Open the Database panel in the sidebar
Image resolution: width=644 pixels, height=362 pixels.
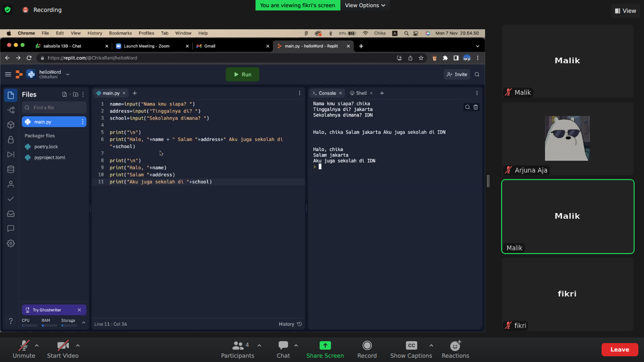click(11, 169)
